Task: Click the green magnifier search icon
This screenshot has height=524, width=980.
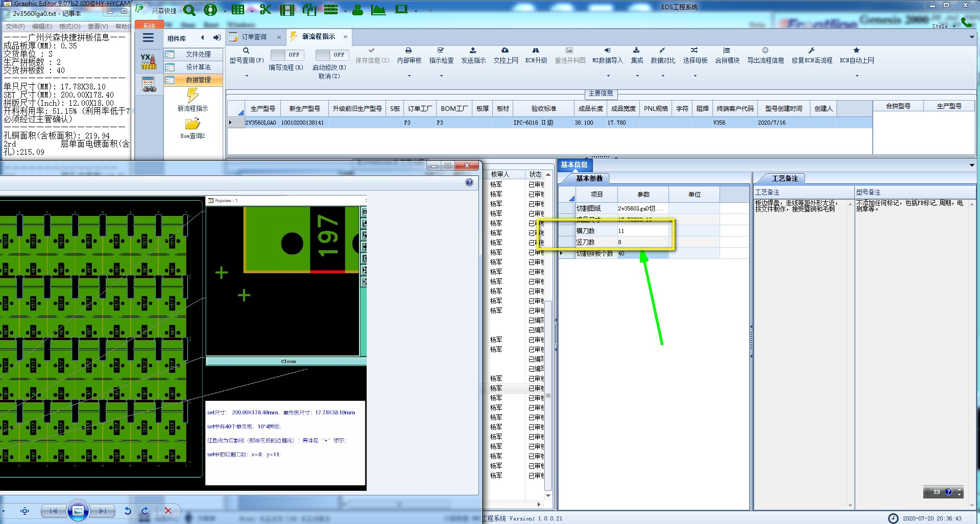Action: tap(189, 10)
